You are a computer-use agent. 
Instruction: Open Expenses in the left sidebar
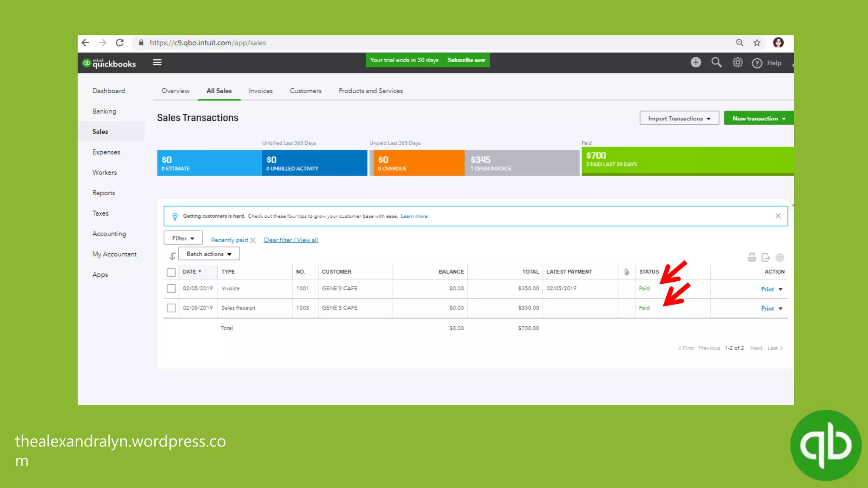click(106, 152)
